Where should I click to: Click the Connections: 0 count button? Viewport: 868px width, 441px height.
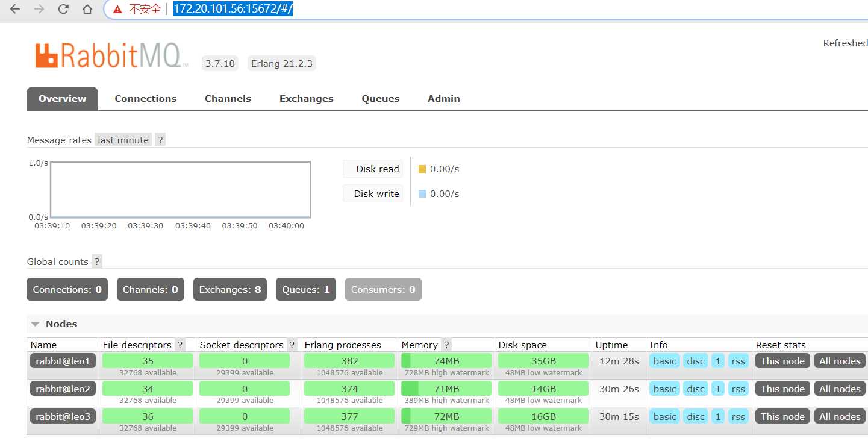point(67,289)
